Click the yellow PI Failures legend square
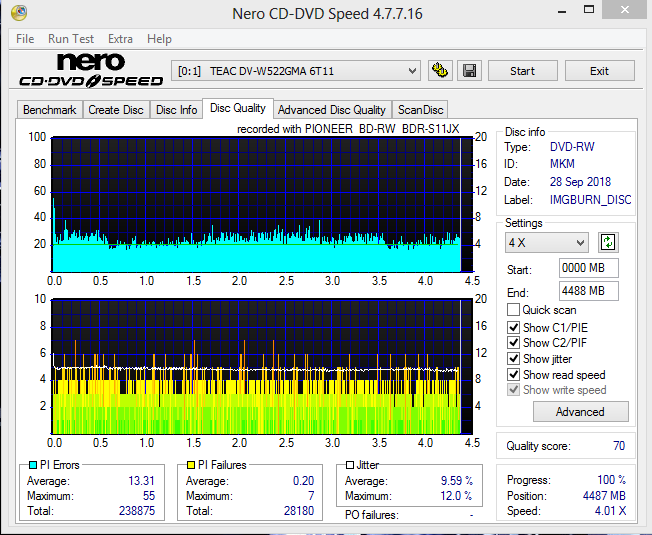The width and height of the screenshot is (652, 535). pyautogui.click(x=191, y=465)
